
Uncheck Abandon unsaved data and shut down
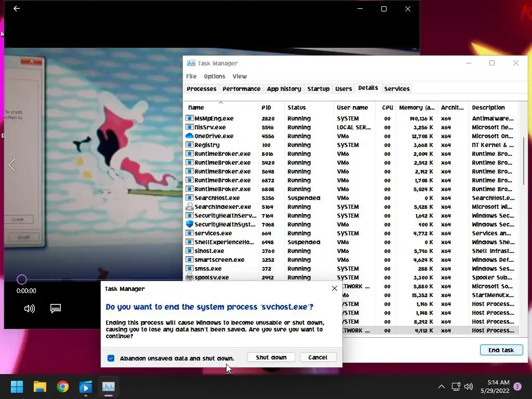tap(111, 358)
